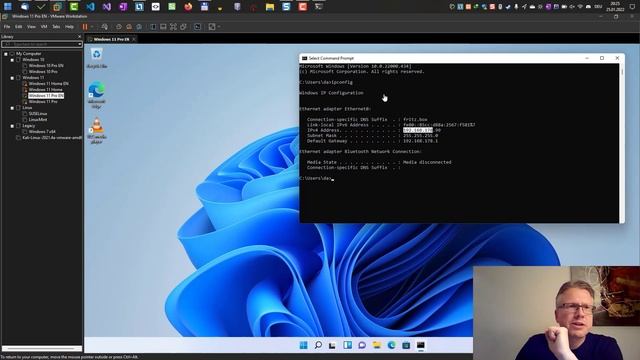Click guest taskbar Command Prompt icon
The height and width of the screenshot is (360, 640).
pos(421,345)
